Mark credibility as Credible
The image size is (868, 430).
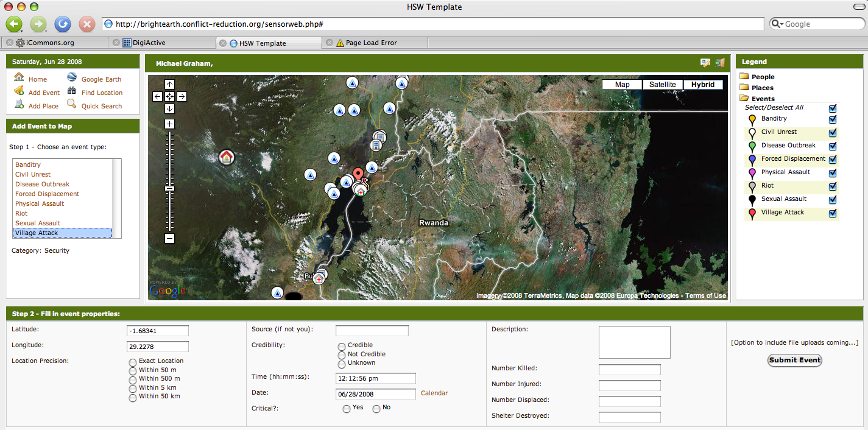[342, 346]
